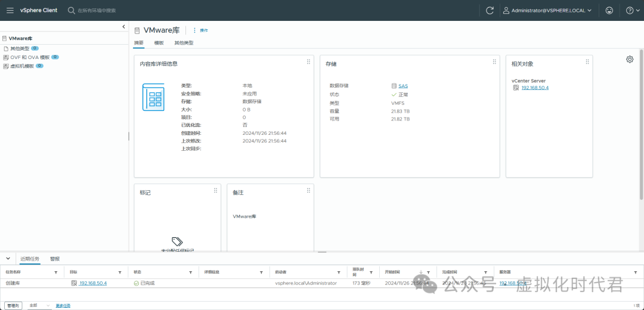Click the SAS datastore icon
Image resolution: width=644 pixels, height=310 pixels.
pyautogui.click(x=394, y=86)
